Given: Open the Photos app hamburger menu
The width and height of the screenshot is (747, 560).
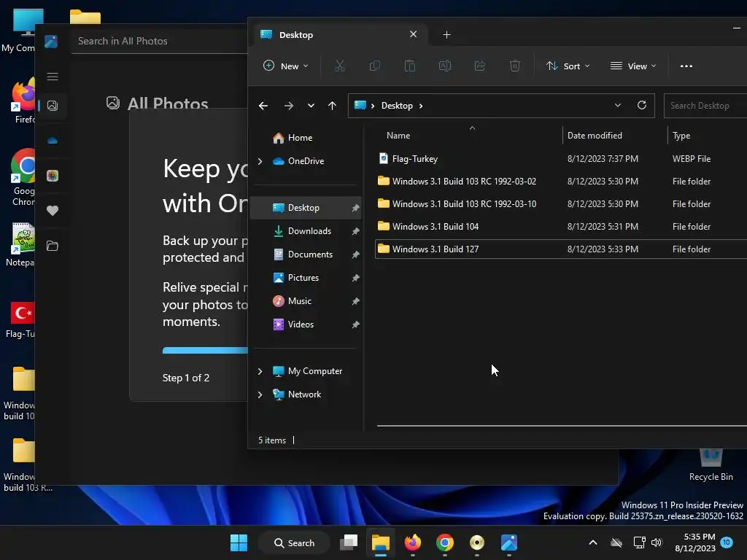Looking at the screenshot, I should pyautogui.click(x=53, y=77).
